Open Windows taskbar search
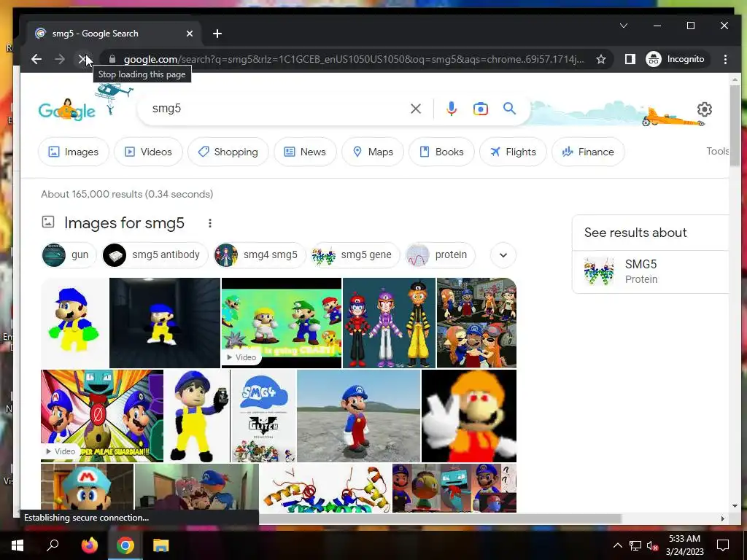Screen dimensions: 747x560 (x=53, y=545)
